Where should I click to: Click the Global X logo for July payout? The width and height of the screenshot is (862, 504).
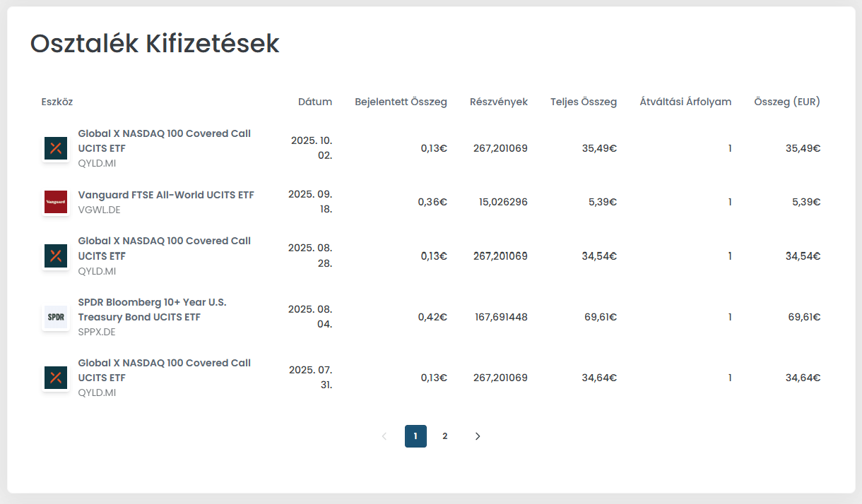56,378
